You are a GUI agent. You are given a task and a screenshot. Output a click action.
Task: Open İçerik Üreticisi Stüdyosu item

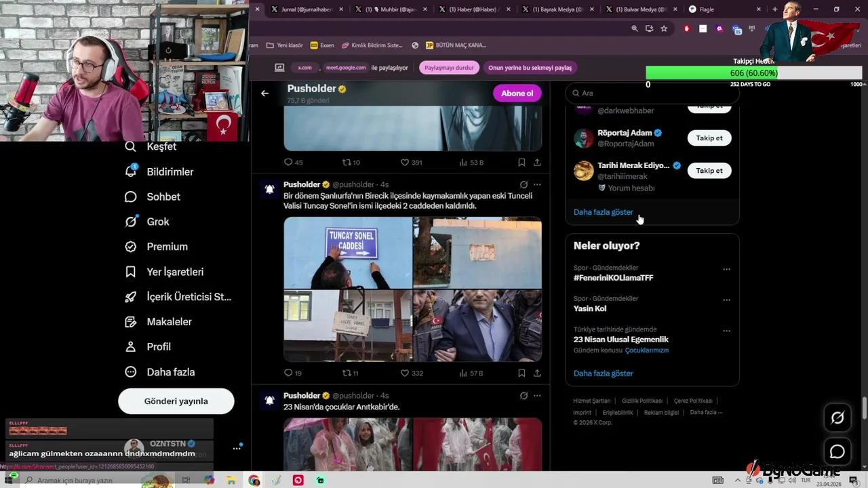(178, 297)
